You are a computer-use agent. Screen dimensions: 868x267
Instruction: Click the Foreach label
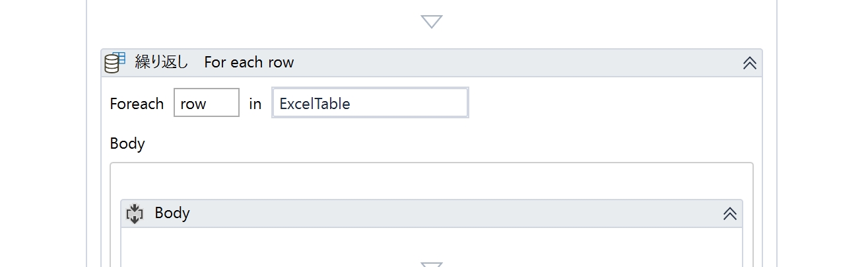click(x=137, y=104)
